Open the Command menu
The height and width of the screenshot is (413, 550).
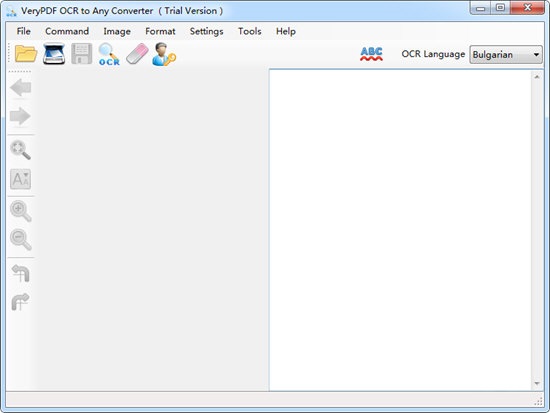[x=67, y=31]
